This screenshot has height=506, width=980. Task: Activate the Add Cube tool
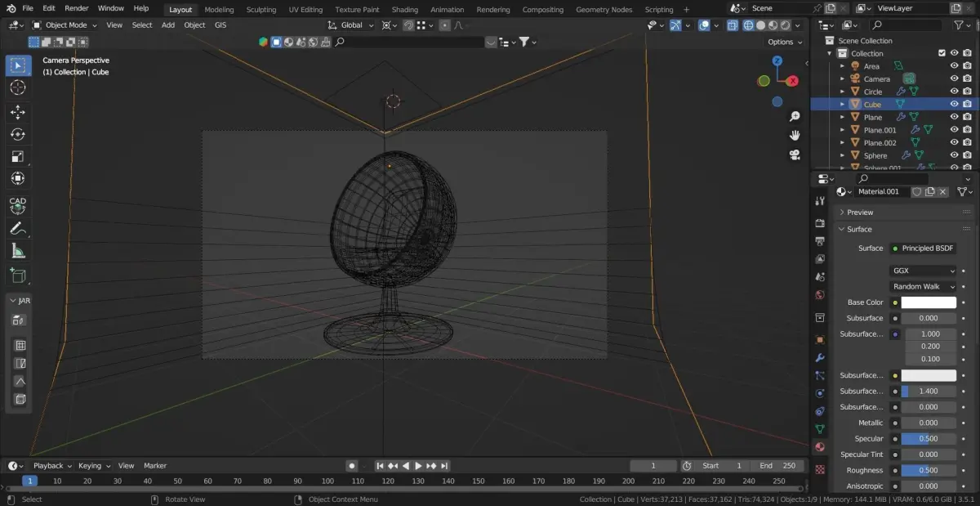coord(18,275)
